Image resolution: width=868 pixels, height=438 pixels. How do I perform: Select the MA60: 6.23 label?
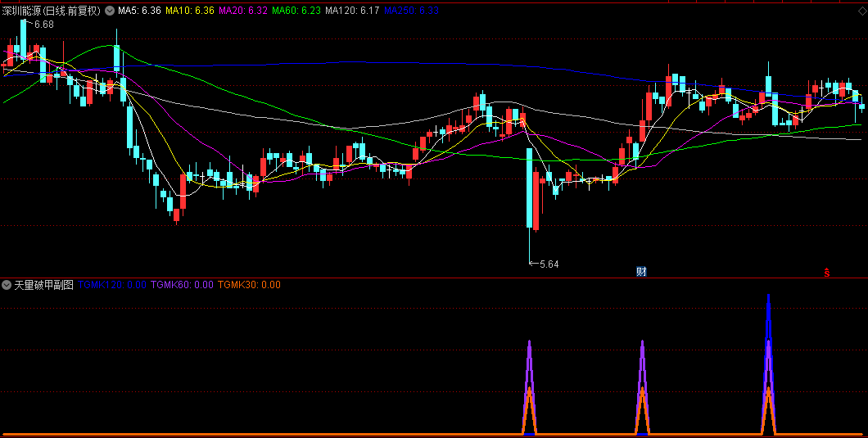pyautogui.click(x=296, y=10)
